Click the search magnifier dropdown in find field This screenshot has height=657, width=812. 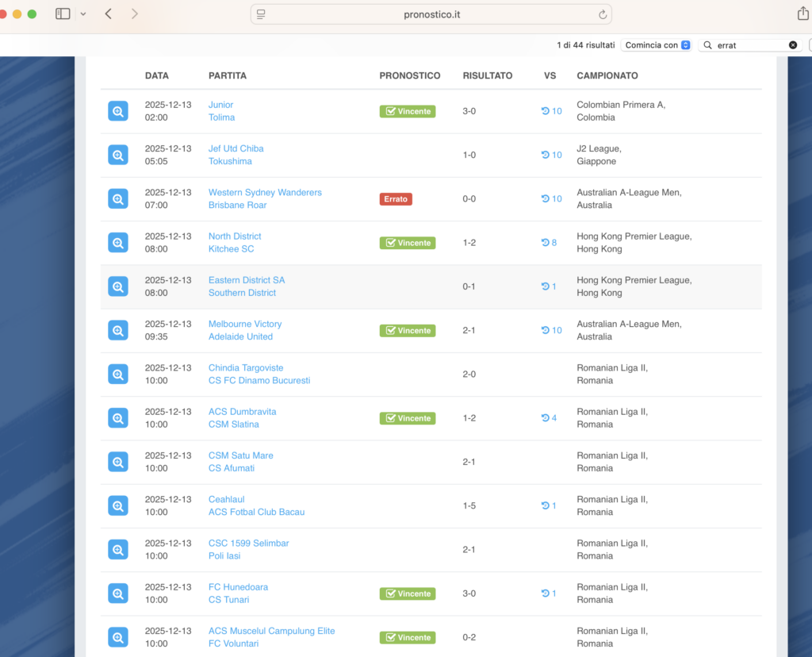pyautogui.click(x=707, y=45)
